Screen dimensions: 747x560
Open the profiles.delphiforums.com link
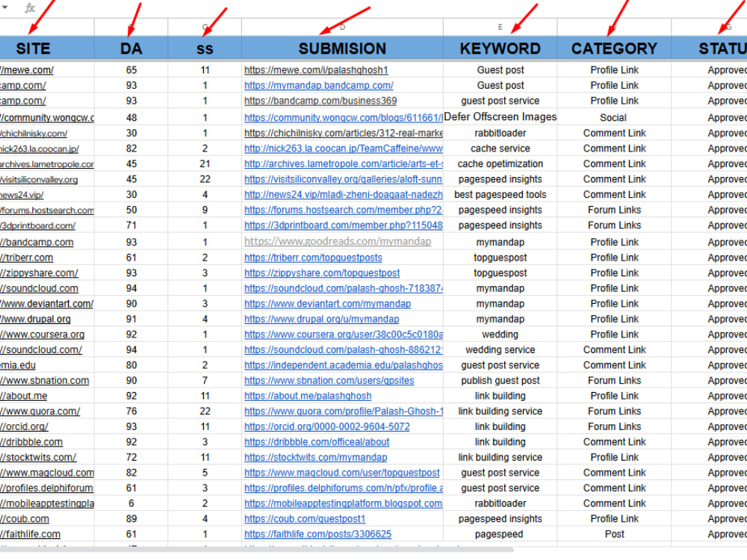(x=344, y=488)
